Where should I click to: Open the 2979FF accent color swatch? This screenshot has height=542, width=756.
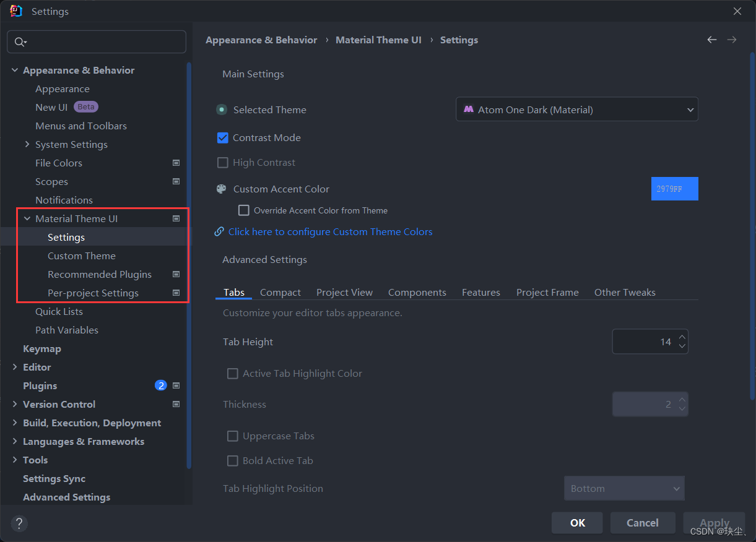coord(675,189)
